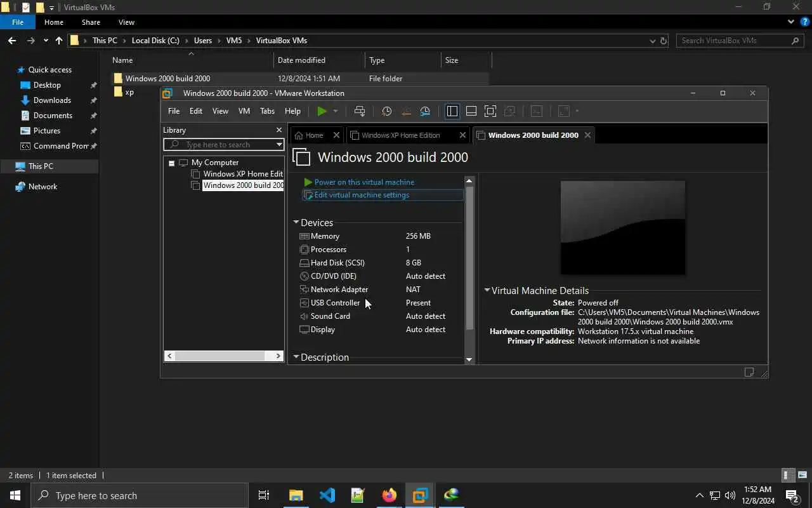812x508 pixels.
Task: Click the Revert to Snapshot icon
Action: coord(406,111)
